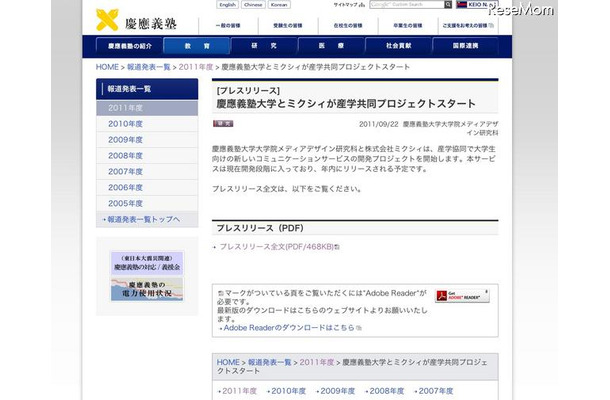This screenshot has height=400, width=610.
Task: Open the 東日本大震災関連 義援金 banner
Action: pos(147,263)
